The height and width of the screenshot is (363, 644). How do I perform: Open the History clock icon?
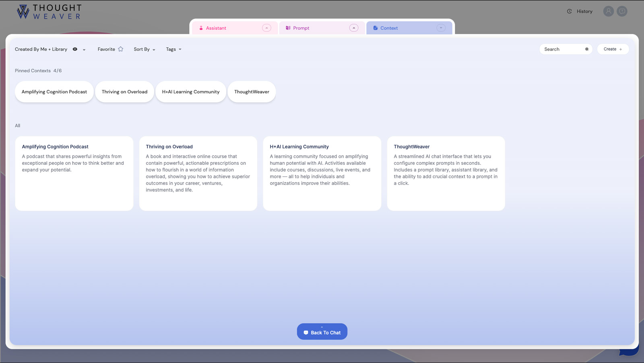pos(569,11)
